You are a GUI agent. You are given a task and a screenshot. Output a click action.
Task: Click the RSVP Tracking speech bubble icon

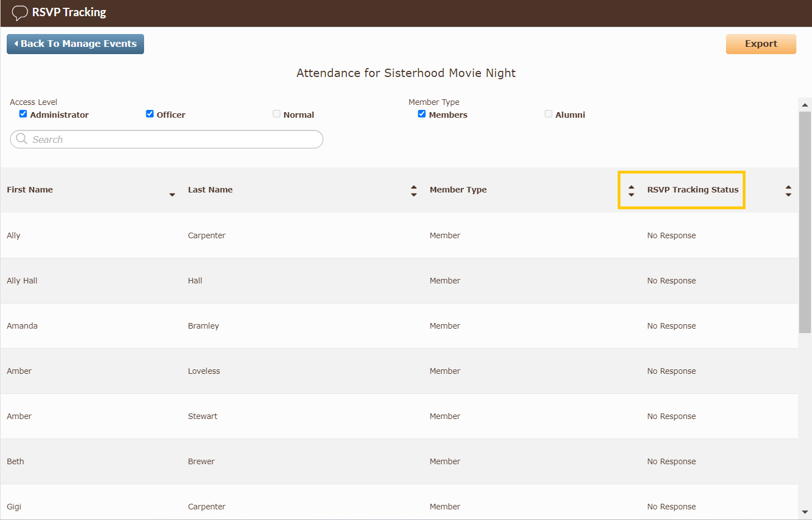point(20,13)
